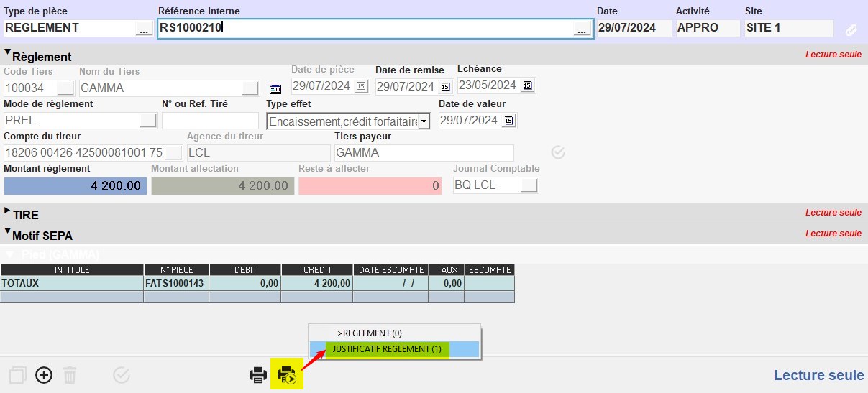The width and height of the screenshot is (868, 393).
Task: Click the add new record plus icon
Action: 44,375
